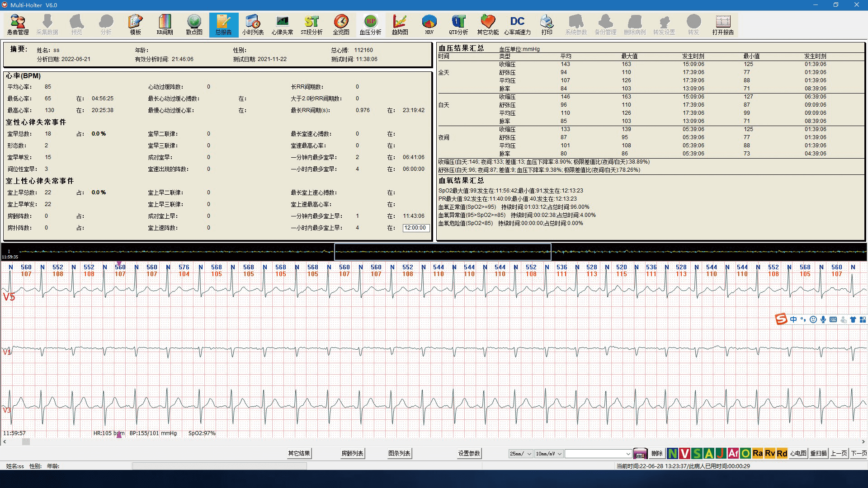
Task: Open the 趋势图 trend chart
Action: coord(400,25)
